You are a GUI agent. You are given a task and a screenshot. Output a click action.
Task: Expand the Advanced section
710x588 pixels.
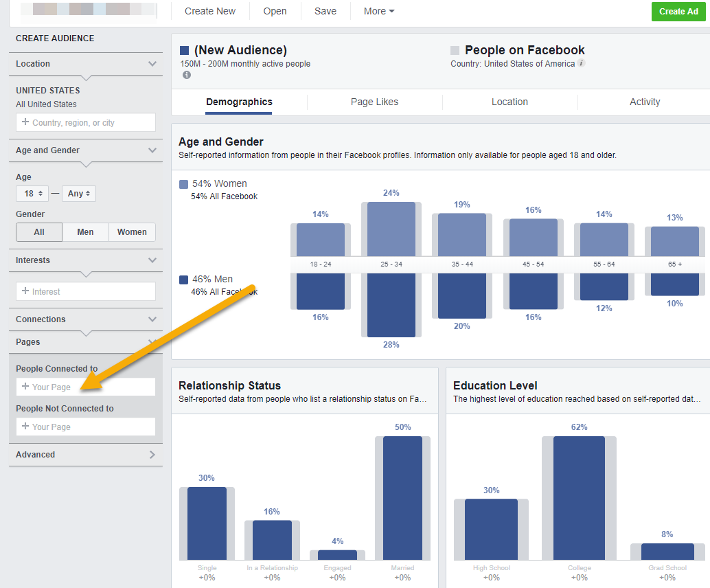pos(152,455)
